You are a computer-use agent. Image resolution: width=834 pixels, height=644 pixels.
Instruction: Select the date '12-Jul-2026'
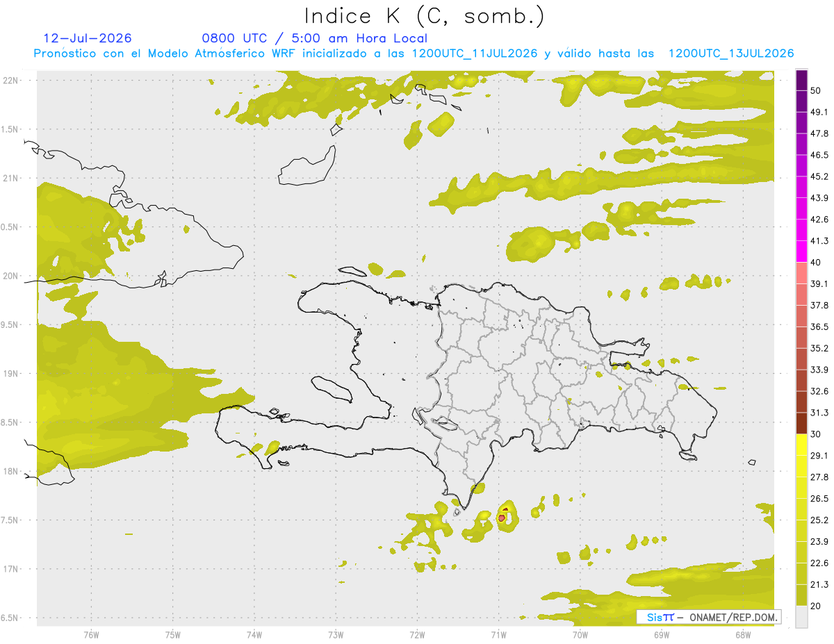pyautogui.click(x=88, y=38)
